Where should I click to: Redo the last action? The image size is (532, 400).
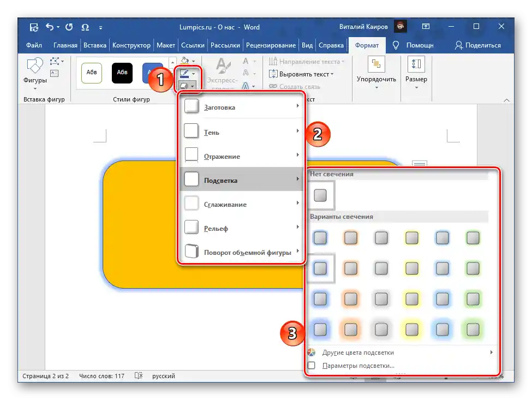69,27
